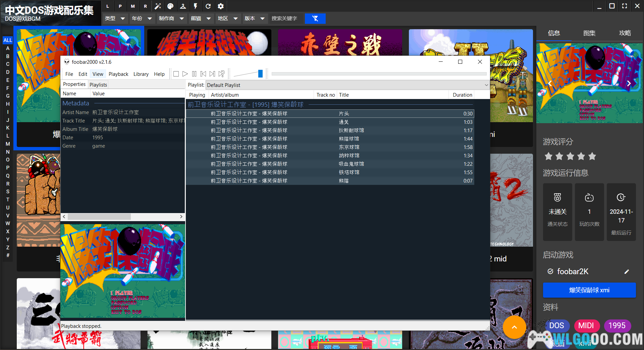Toggle the L button in top toolbar
This screenshot has width=644, height=350.
pyautogui.click(x=108, y=6)
